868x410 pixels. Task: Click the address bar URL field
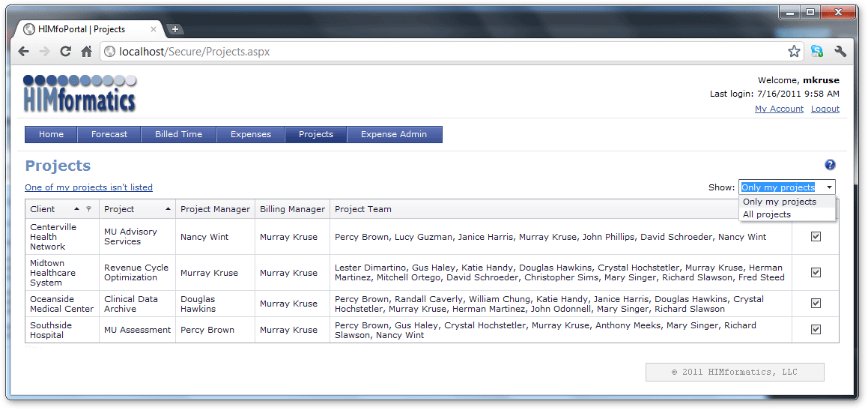coord(449,52)
